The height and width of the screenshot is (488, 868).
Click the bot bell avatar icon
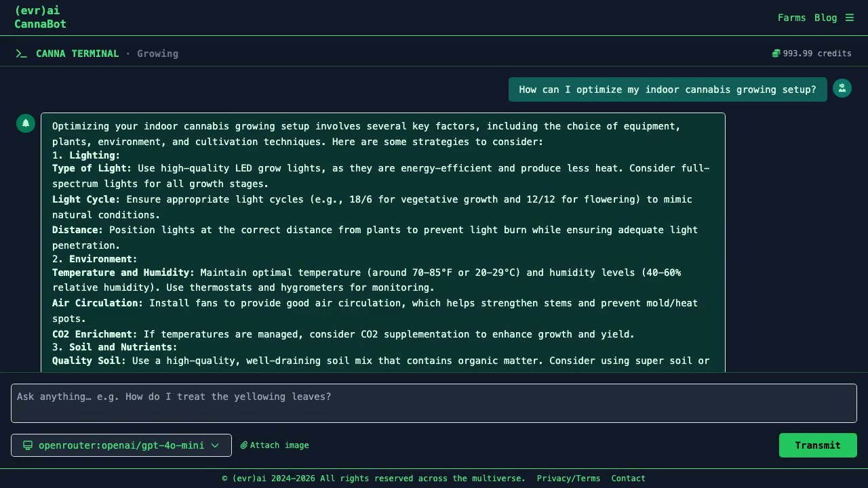[x=26, y=123]
